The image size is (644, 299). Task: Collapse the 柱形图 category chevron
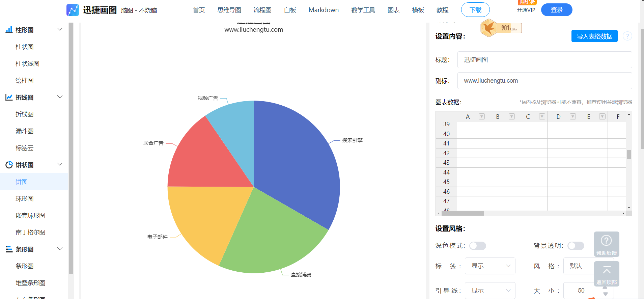click(x=60, y=29)
